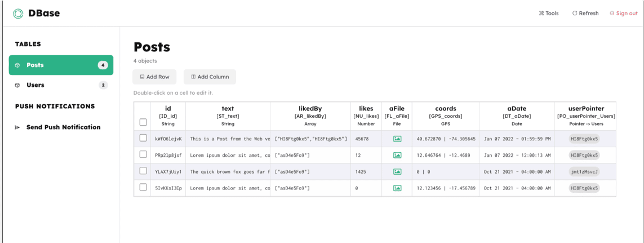This screenshot has width=644, height=243.
Task: Click the likes cell 12
Action: (366, 156)
